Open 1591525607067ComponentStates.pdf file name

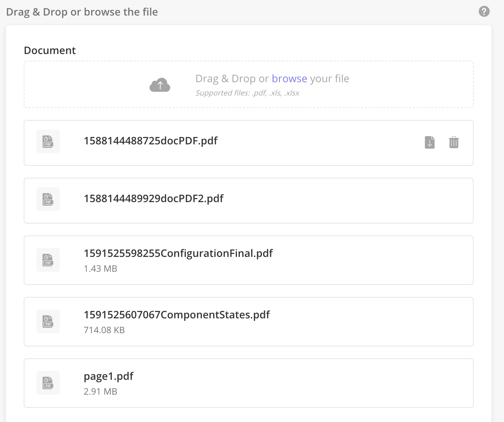pos(177,315)
